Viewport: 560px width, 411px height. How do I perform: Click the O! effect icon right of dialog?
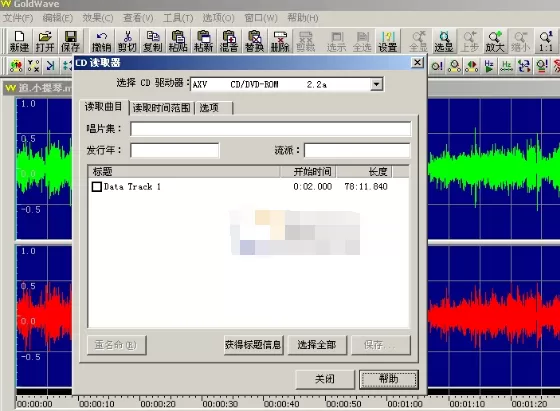point(437,66)
